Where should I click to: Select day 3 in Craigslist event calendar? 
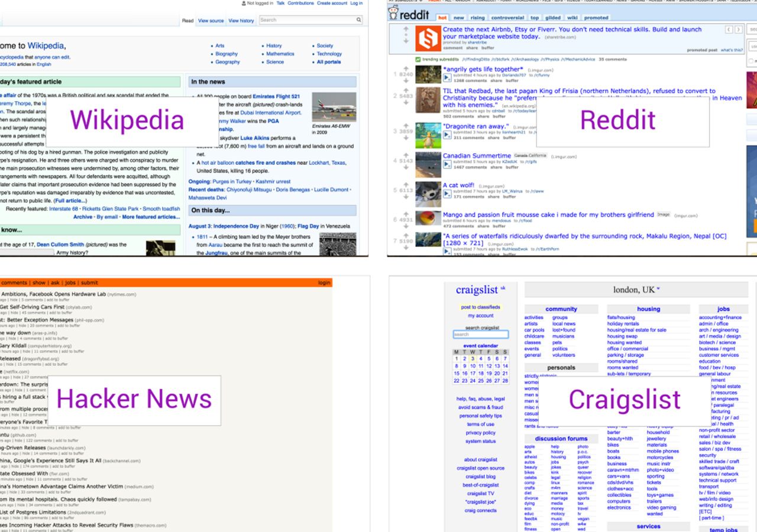473,358
